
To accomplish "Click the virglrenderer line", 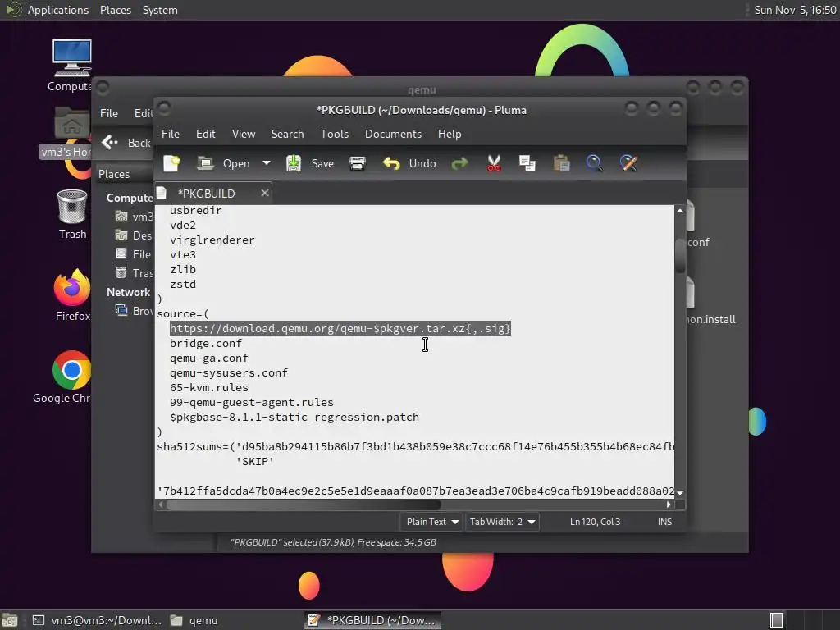I will (212, 240).
